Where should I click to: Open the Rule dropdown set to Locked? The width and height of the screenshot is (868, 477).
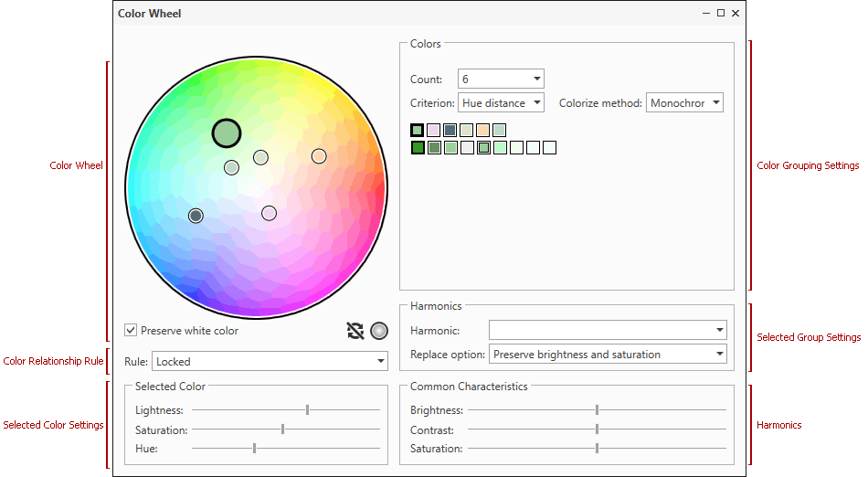[x=270, y=361]
